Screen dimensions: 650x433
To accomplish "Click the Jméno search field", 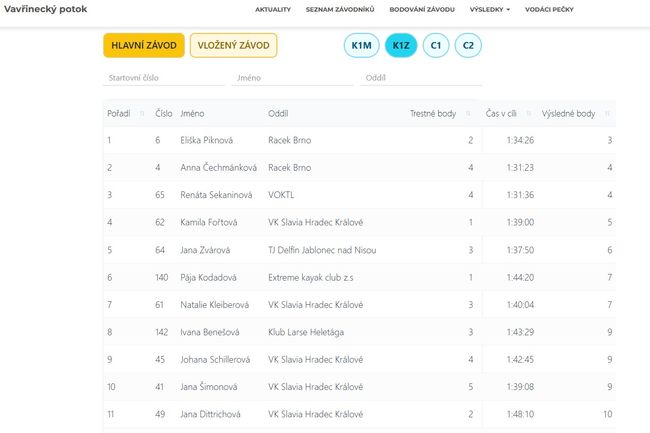I will 292,77.
